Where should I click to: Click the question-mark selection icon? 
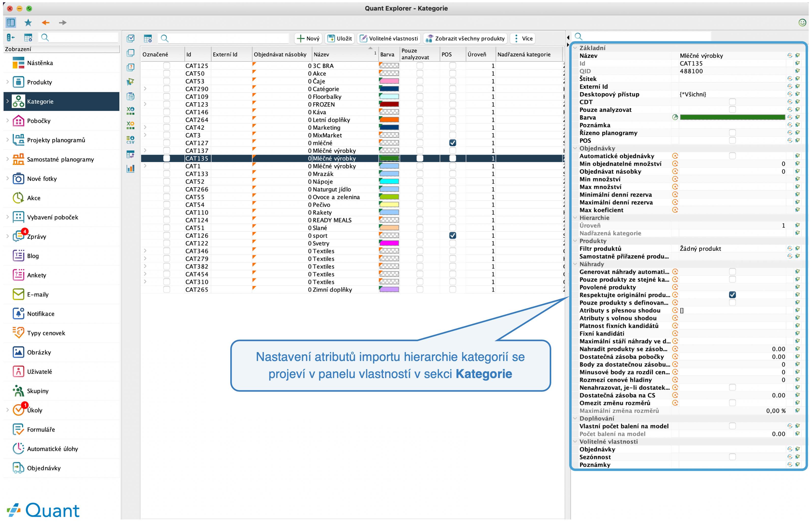[130, 67]
